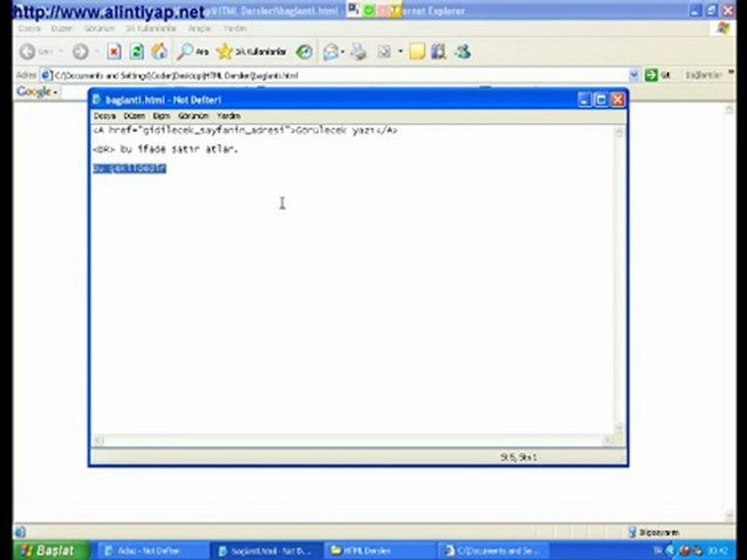Open the address bar dropdown arrow
Screen dimensions: 747x560
click(x=633, y=75)
